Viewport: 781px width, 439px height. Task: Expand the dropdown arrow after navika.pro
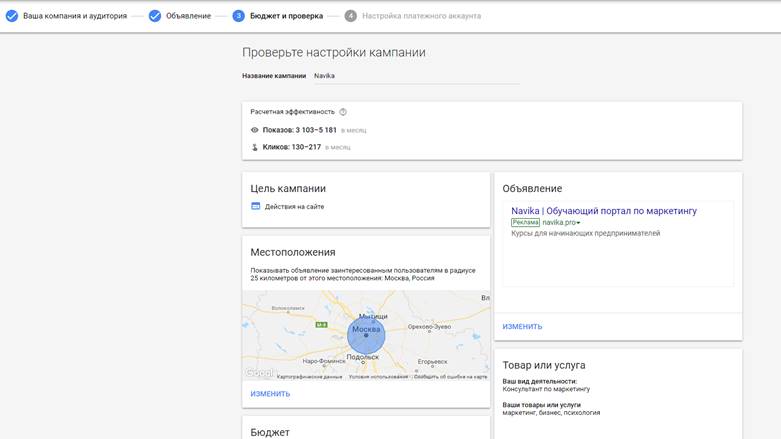[578, 223]
